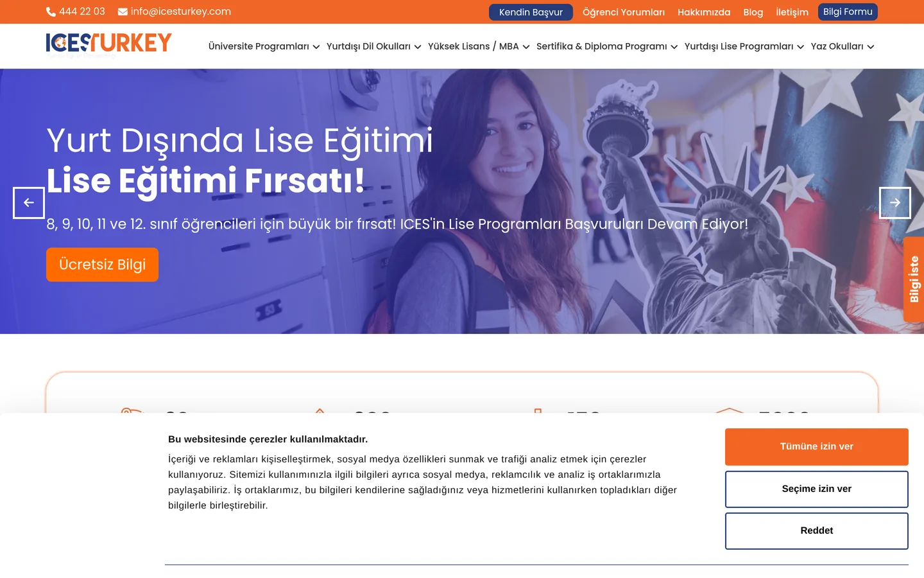The height and width of the screenshot is (578, 924).
Task: Go to previous slide with left arrow
Action: coord(29,203)
